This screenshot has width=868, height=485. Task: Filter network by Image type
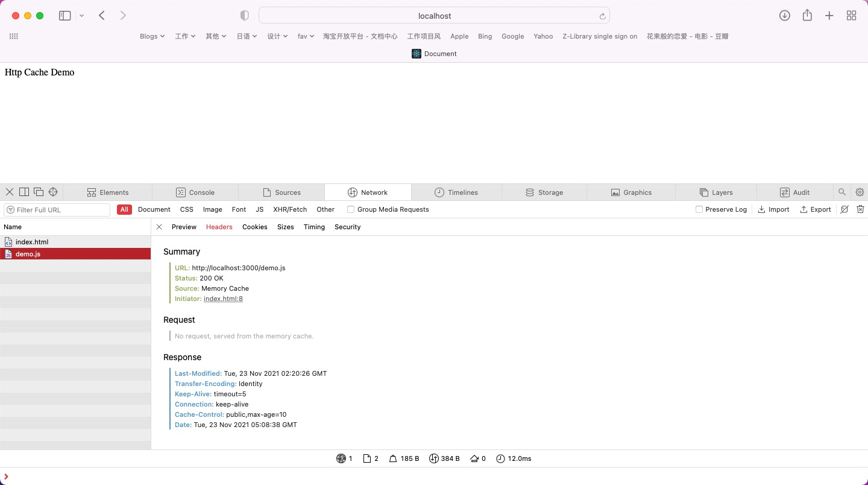[212, 209]
